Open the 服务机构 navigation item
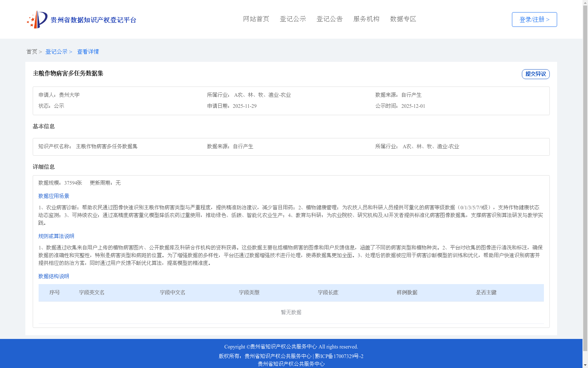 pyautogui.click(x=366, y=19)
